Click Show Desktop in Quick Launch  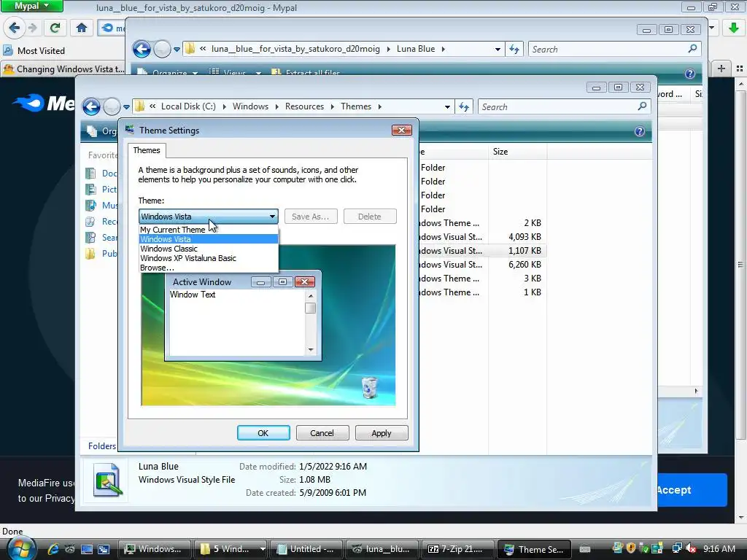click(86, 549)
